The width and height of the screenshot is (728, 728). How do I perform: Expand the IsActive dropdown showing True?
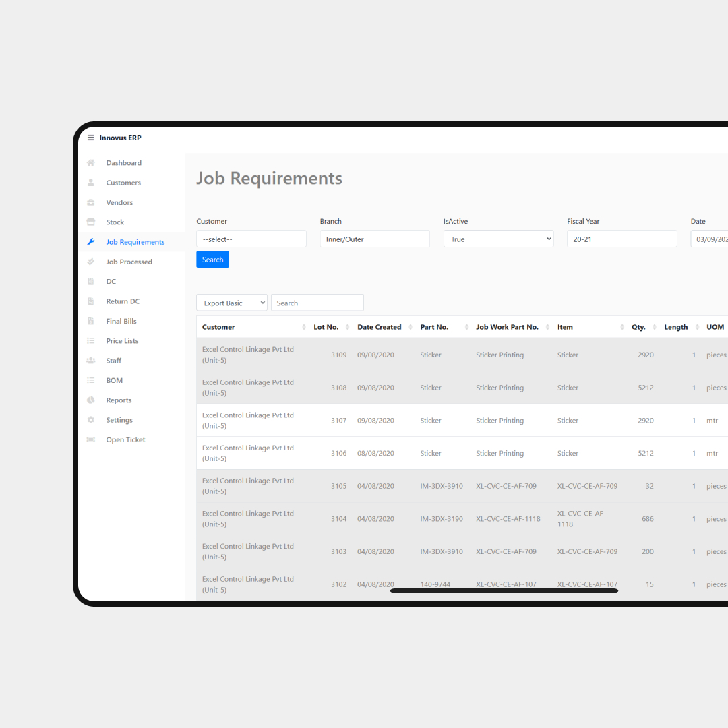pos(498,239)
